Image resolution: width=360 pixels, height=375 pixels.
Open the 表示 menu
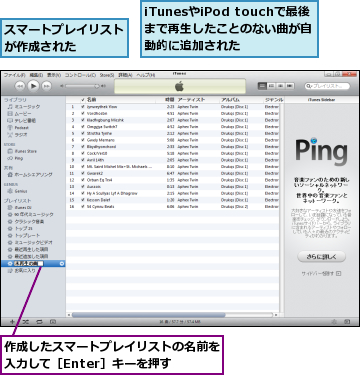54,75
